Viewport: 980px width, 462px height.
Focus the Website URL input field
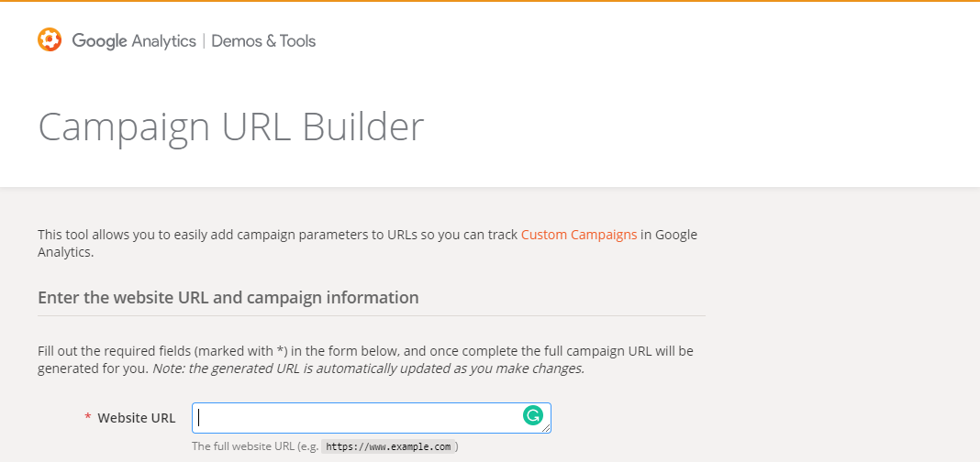(358, 418)
